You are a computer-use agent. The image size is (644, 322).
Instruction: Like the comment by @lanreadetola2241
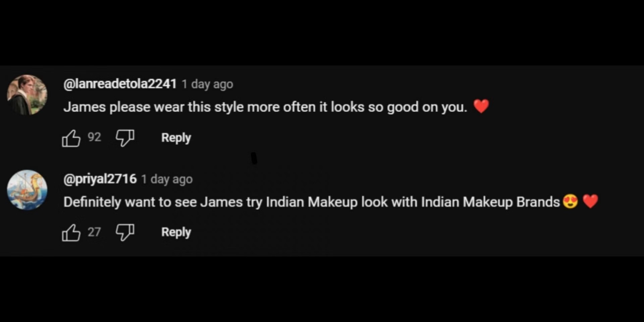71,138
